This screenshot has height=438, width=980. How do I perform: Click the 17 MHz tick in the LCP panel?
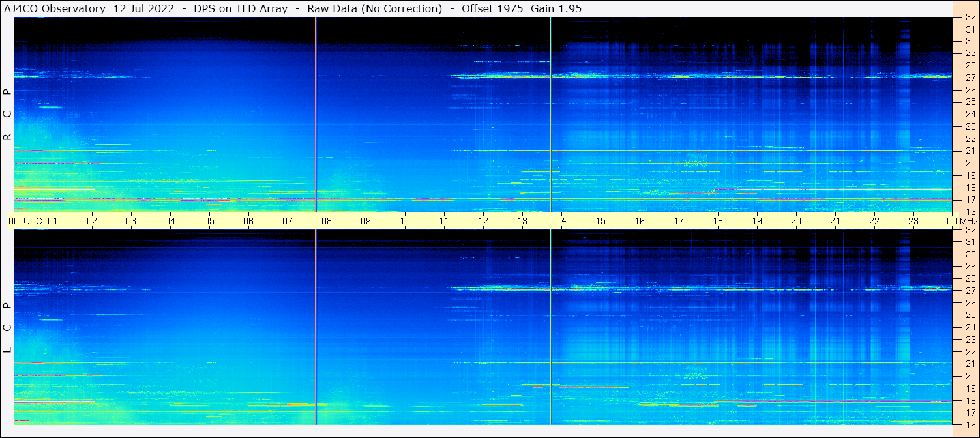(970, 413)
